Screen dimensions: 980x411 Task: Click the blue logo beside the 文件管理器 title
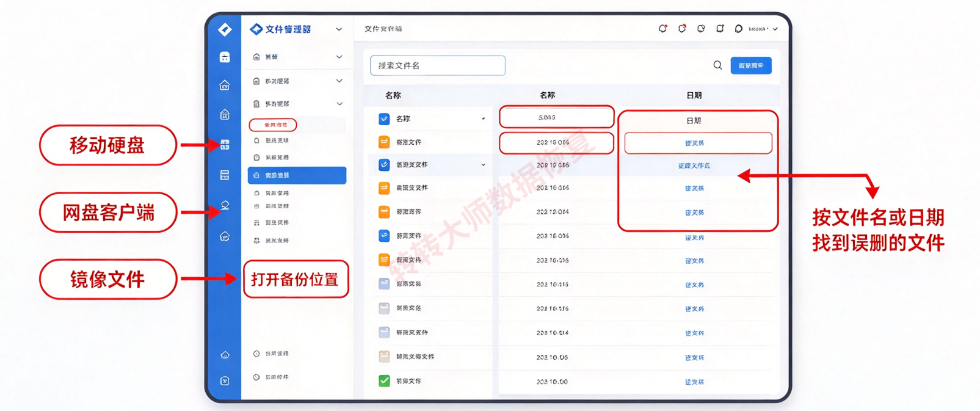(256, 29)
